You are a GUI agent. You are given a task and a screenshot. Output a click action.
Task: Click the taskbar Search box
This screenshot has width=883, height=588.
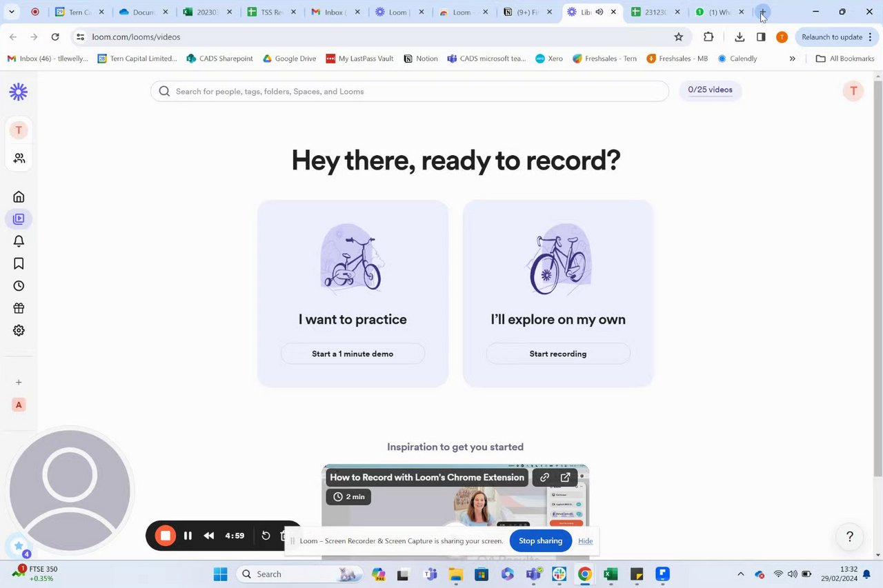[x=299, y=574]
